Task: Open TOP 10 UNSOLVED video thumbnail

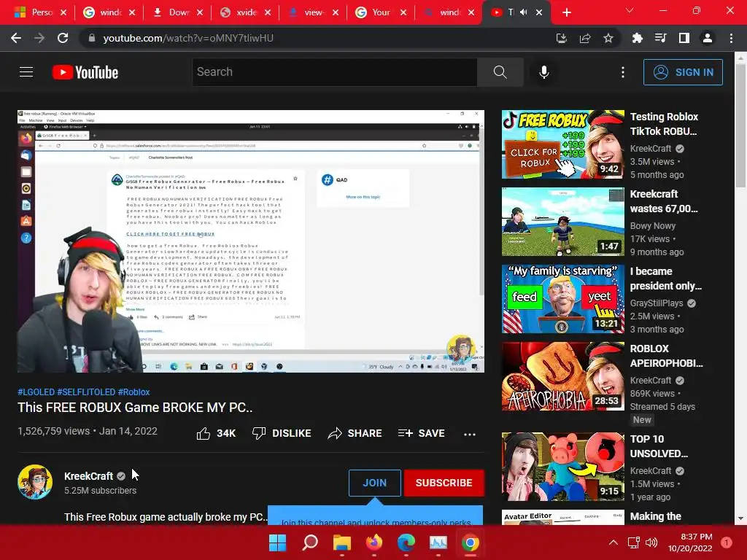Action: [562, 467]
